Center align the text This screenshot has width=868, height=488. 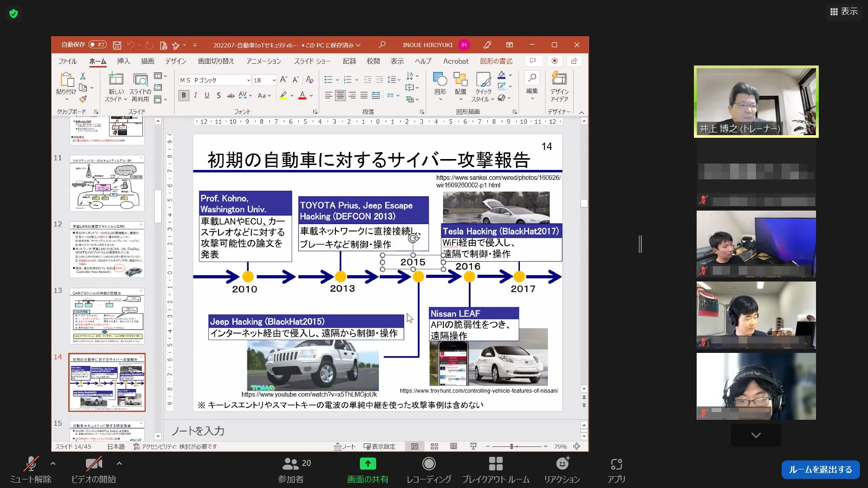tap(340, 95)
